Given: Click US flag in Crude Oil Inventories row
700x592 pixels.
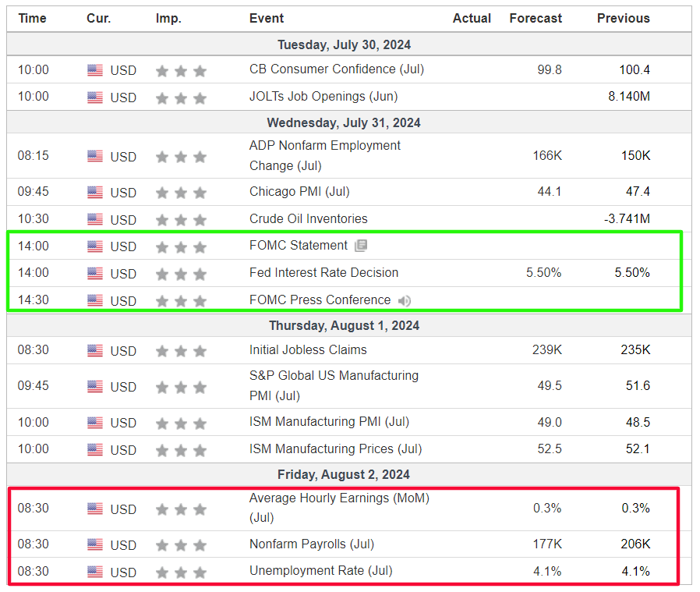Looking at the screenshot, I should click(x=95, y=219).
